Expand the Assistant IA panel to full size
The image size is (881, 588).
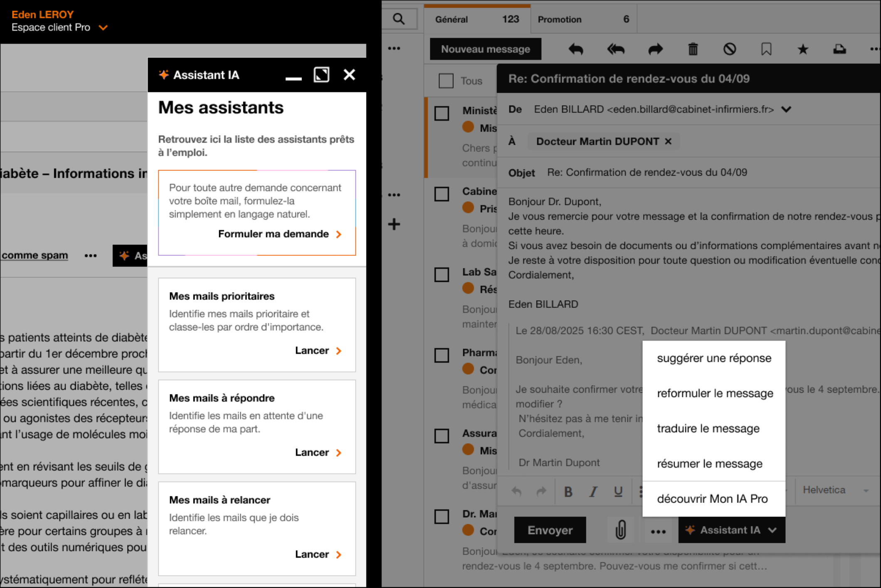[321, 75]
